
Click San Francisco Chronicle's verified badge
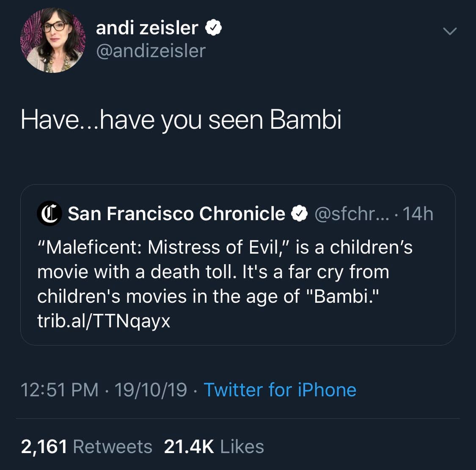click(300, 214)
